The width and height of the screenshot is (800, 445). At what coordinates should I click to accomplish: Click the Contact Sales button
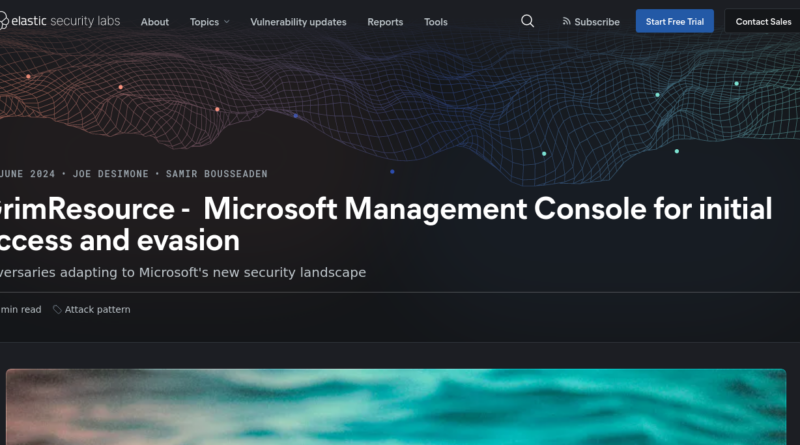pos(763,21)
